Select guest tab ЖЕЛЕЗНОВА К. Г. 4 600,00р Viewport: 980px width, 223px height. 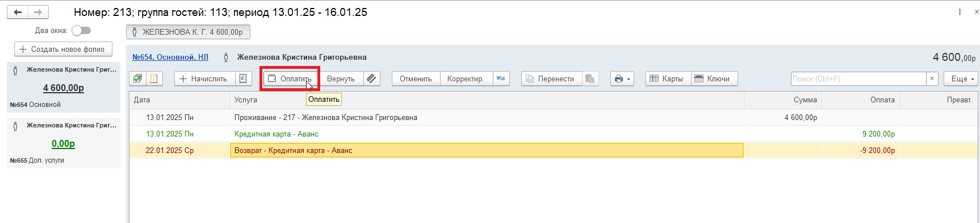(188, 32)
